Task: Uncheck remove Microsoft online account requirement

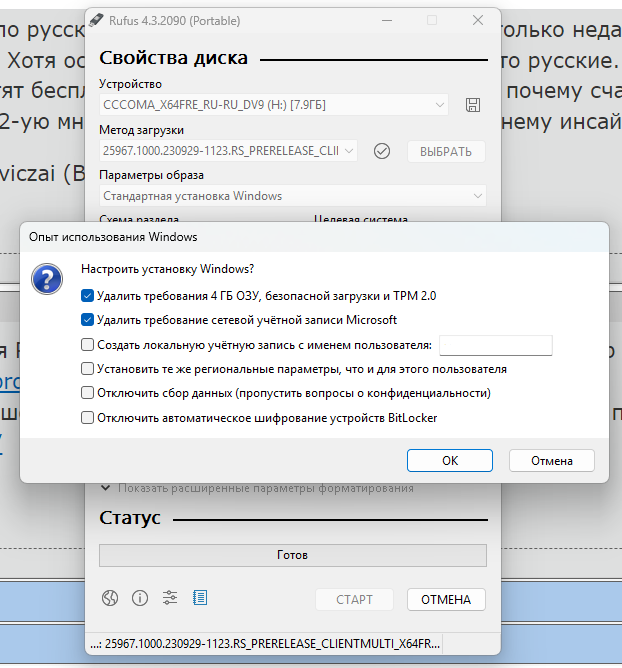Action: (87, 320)
